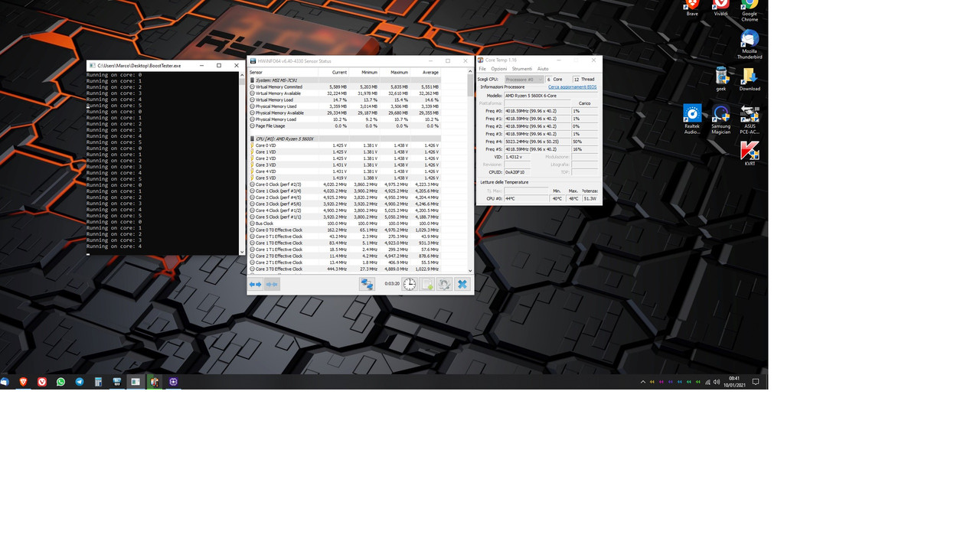Open Telegram from the taskbar
This screenshot has height=551, width=980.
pos(79,381)
